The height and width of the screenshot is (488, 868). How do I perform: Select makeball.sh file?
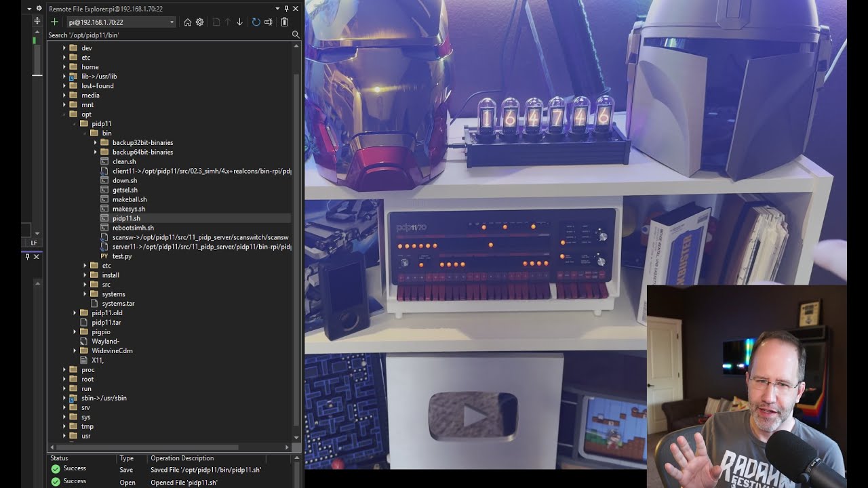(x=130, y=200)
